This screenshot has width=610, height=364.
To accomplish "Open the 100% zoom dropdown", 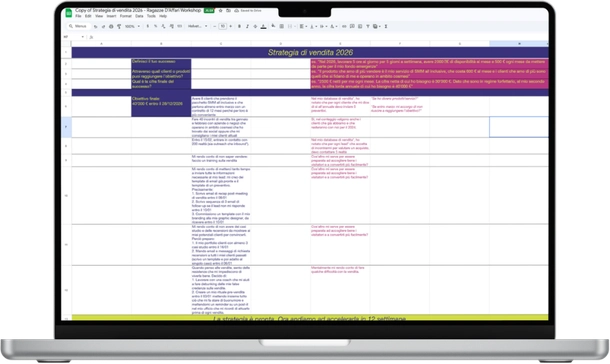I will coord(132,26).
